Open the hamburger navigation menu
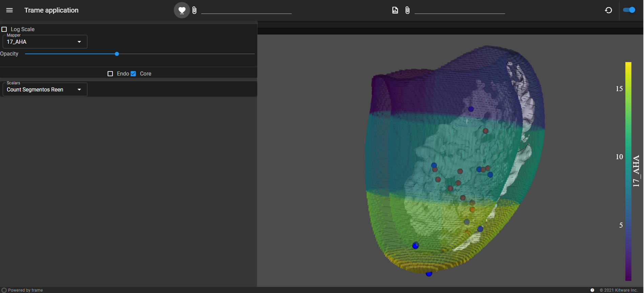This screenshot has width=644, height=293. tap(9, 10)
